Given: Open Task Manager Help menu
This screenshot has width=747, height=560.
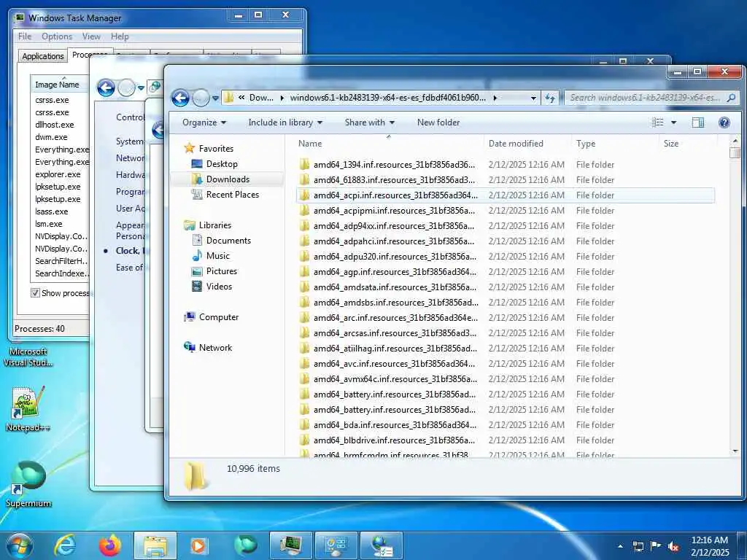Looking at the screenshot, I should point(120,36).
